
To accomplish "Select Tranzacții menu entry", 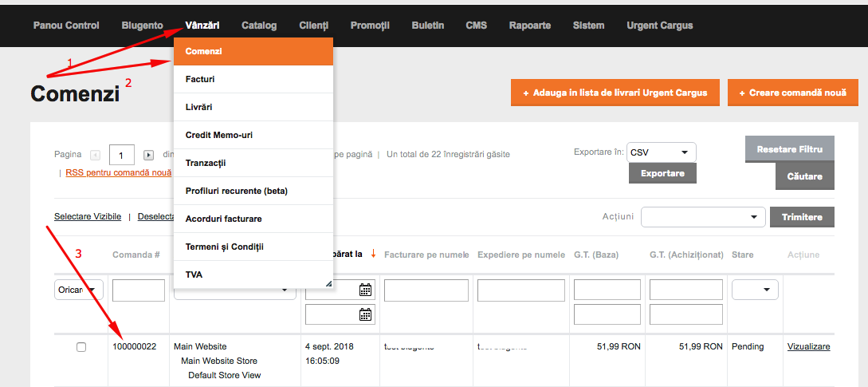I will (x=253, y=163).
